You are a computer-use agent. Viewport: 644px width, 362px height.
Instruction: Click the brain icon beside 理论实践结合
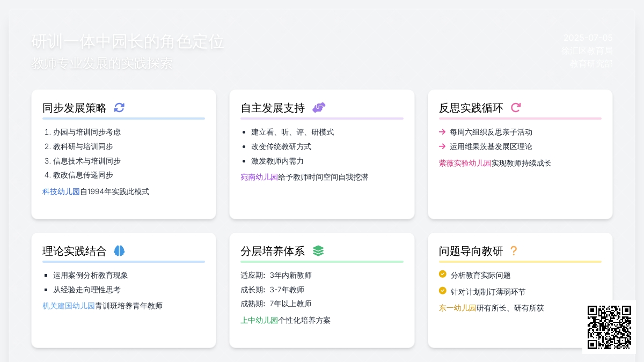click(x=119, y=251)
